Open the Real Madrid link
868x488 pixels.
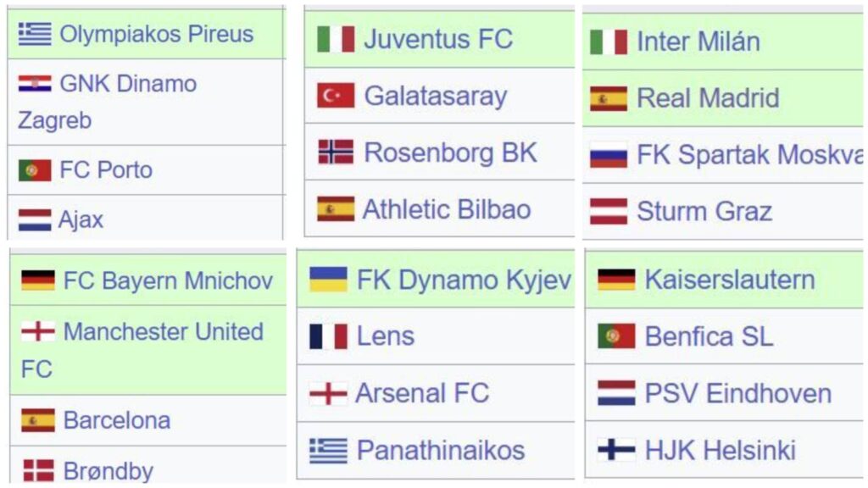point(708,98)
